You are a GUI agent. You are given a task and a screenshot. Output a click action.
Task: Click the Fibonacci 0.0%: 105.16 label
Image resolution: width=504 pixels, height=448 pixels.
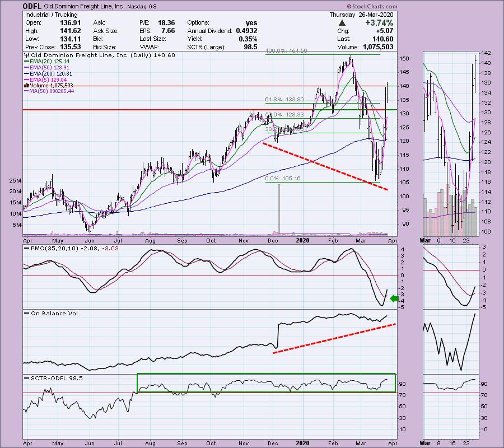(283, 178)
